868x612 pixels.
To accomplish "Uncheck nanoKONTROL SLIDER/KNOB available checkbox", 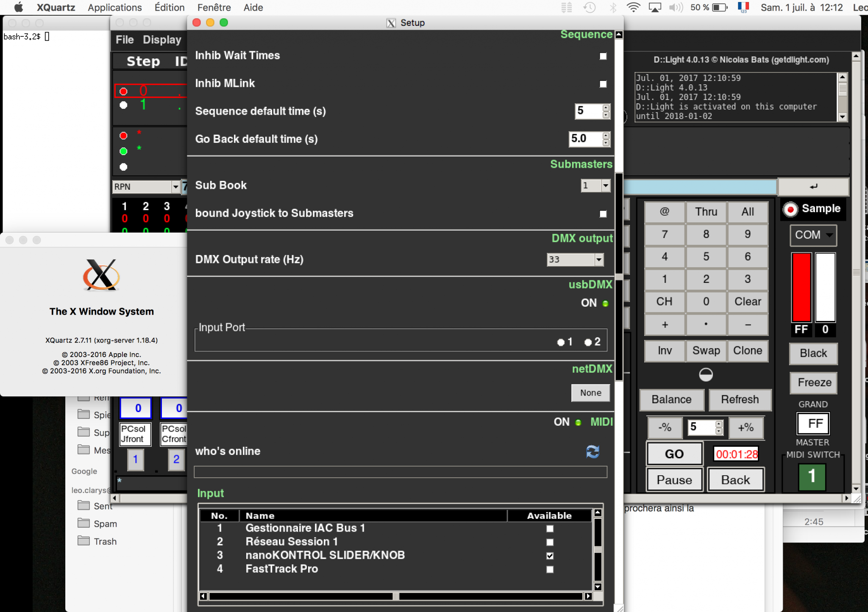I will point(550,556).
